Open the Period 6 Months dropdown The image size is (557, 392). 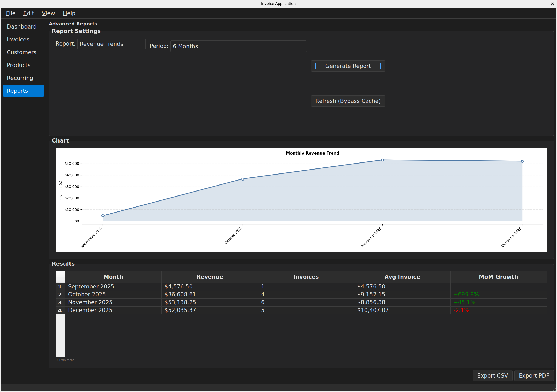(238, 46)
